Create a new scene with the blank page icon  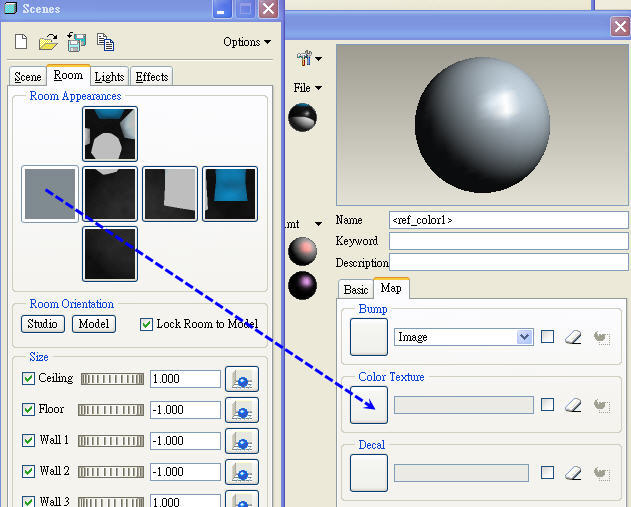[x=21, y=42]
